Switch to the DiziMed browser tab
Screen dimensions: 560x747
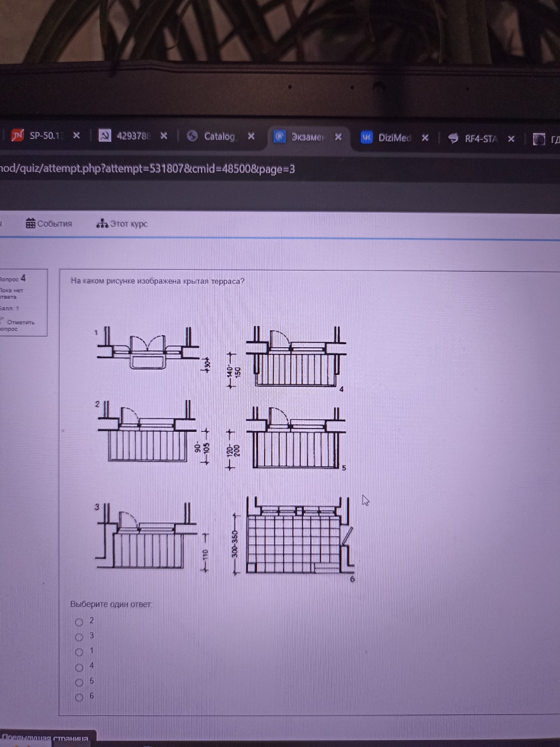point(394,138)
